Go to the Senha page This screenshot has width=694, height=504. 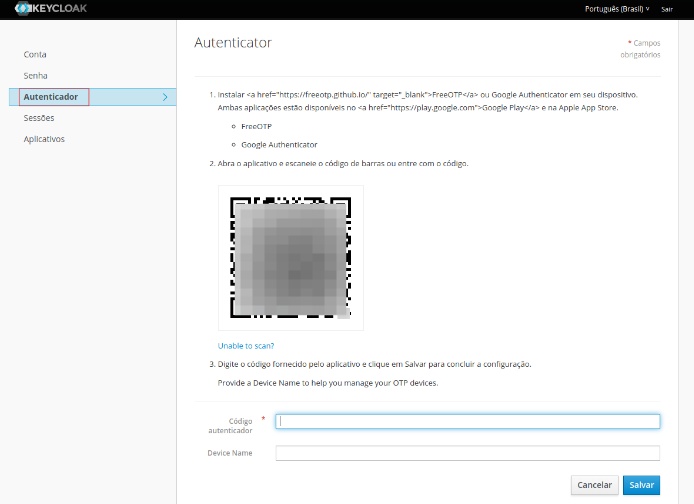(36, 76)
